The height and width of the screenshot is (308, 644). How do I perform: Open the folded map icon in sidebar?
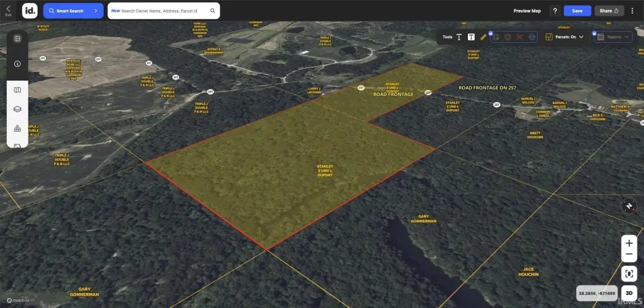pos(18,90)
